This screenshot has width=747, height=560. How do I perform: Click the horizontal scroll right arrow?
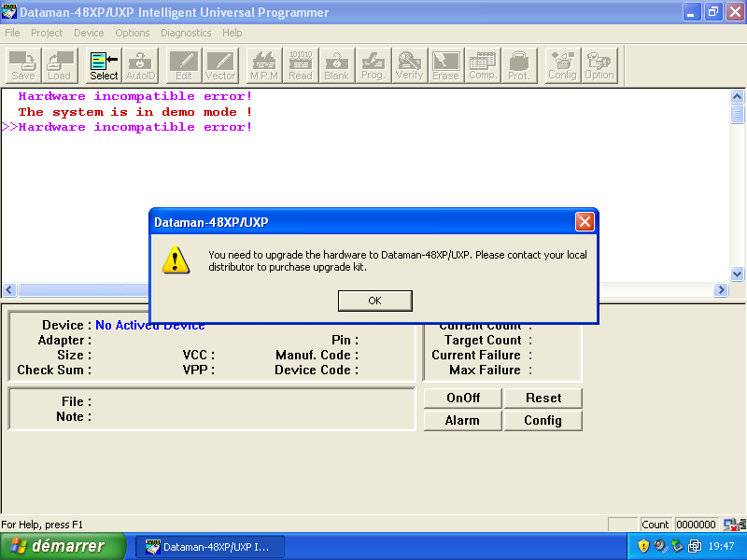click(721, 289)
